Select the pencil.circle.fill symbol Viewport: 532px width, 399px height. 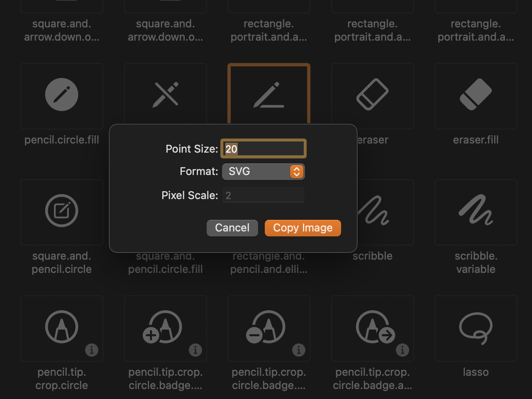(61, 95)
